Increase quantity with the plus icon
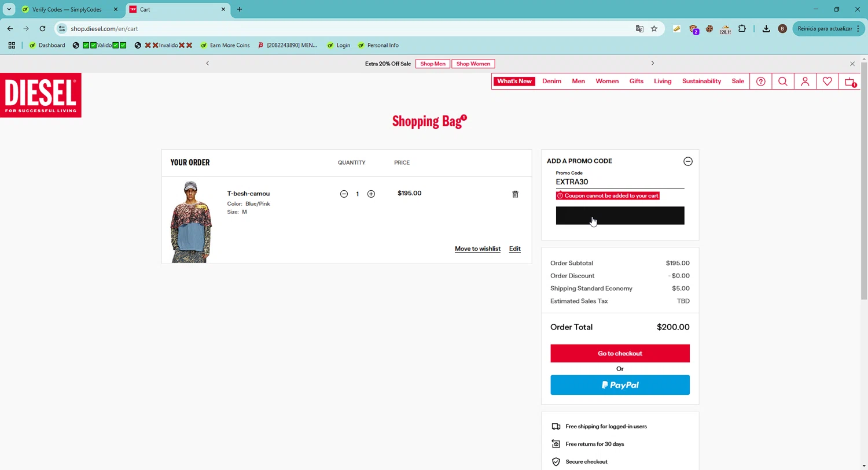The width and height of the screenshot is (868, 470). click(x=371, y=194)
